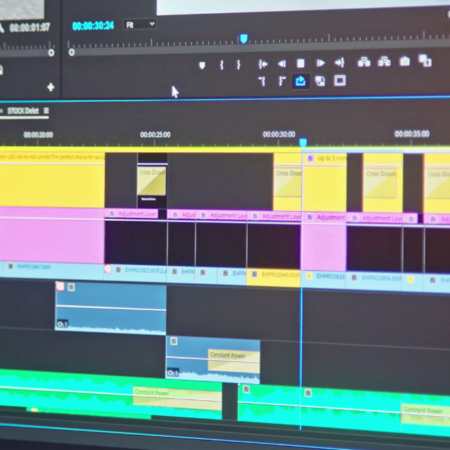Image resolution: width=450 pixels, height=450 pixels.
Task: Select Constant Power transition on left green audio clip
Action: 177,398
